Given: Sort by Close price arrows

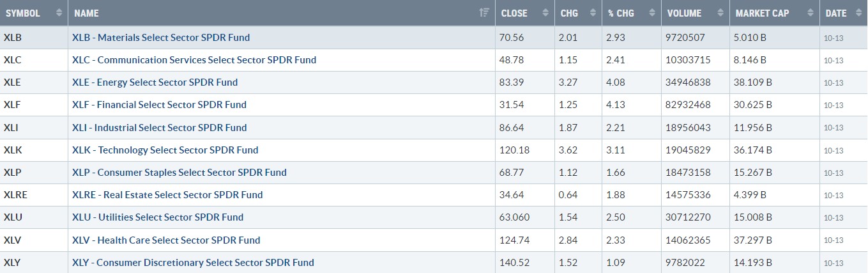Looking at the screenshot, I should click(545, 13).
